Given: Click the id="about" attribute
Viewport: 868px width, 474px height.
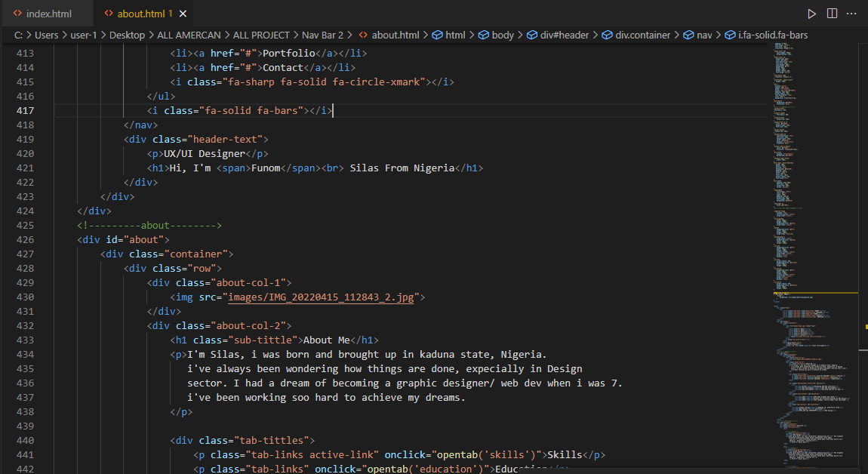Looking at the screenshot, I should [x=135, y=240].
